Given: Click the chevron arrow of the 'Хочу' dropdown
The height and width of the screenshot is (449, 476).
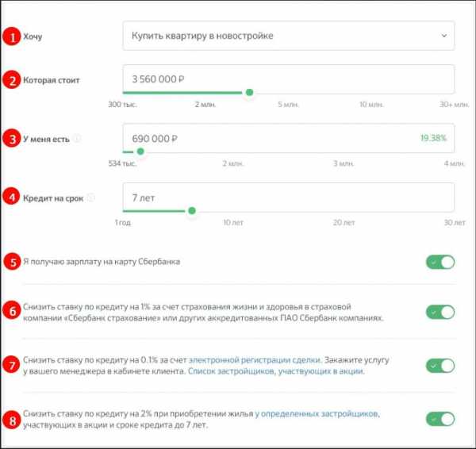Looking at the screenshot, I should pos(443,36).
